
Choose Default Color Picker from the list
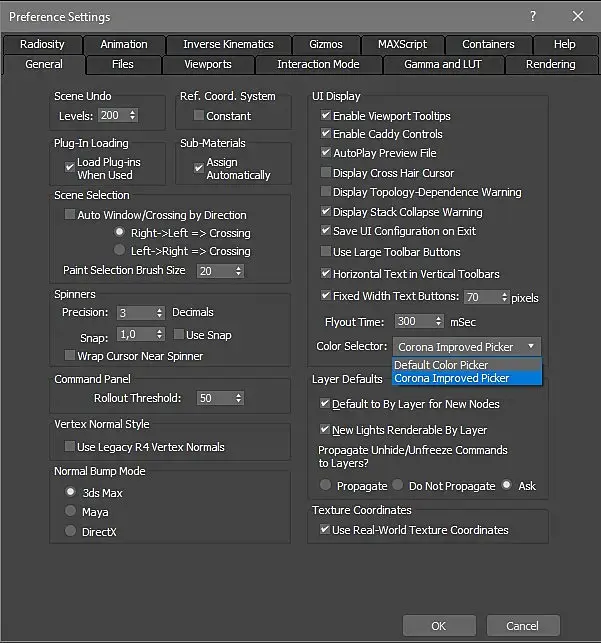coord(441,365)
